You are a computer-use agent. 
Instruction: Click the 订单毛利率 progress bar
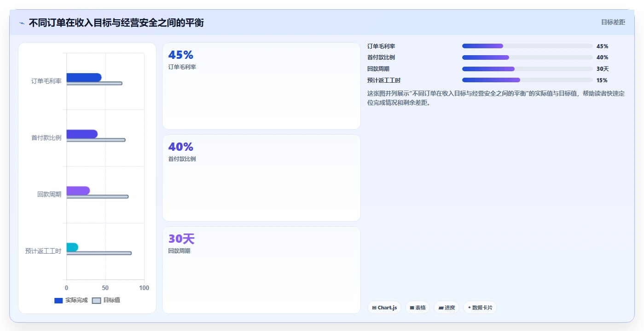point(527,46)
